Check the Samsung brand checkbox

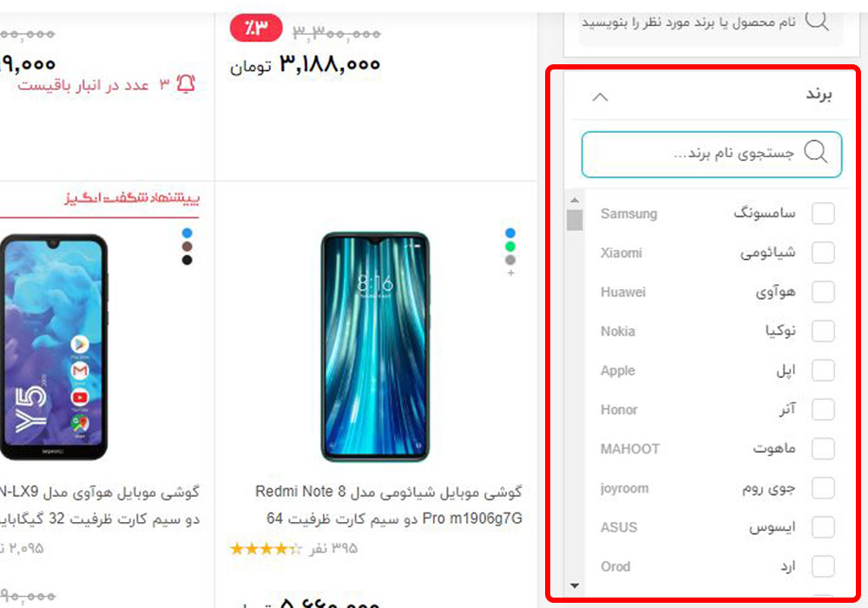[823, 213]
